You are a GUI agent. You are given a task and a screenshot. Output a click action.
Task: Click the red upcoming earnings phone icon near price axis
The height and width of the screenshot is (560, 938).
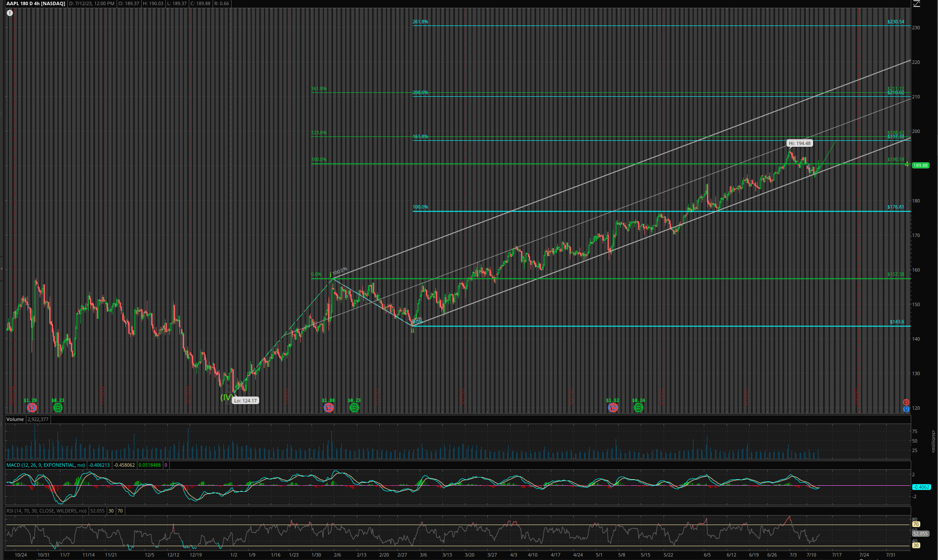[x=906, y=402]
